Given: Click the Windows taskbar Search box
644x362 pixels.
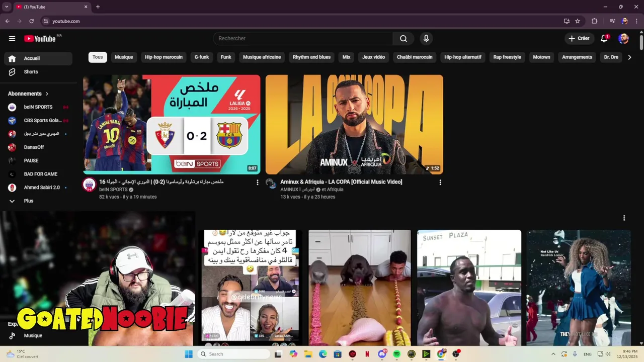Looking at the screenshot, I should tap(233, 354).
